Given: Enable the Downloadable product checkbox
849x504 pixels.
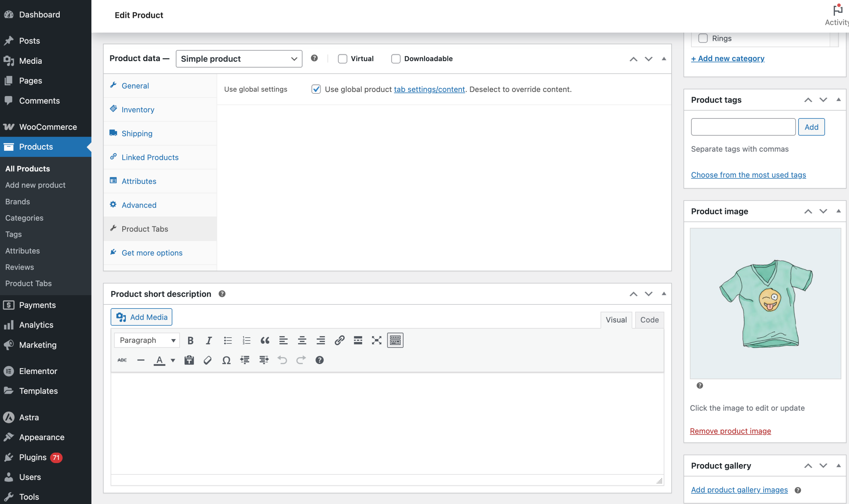Looking at the screenshot, I should 396,59.
